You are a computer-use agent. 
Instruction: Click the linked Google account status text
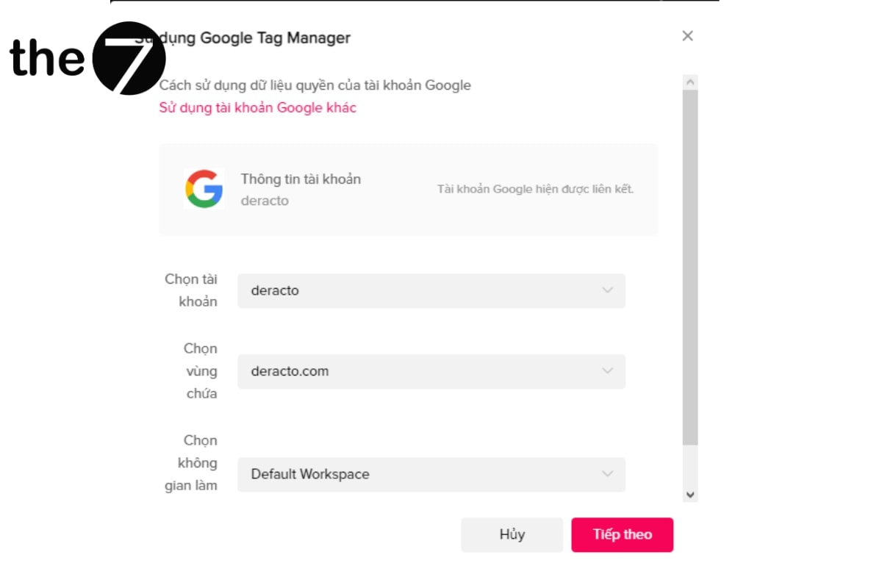[535, 190]
